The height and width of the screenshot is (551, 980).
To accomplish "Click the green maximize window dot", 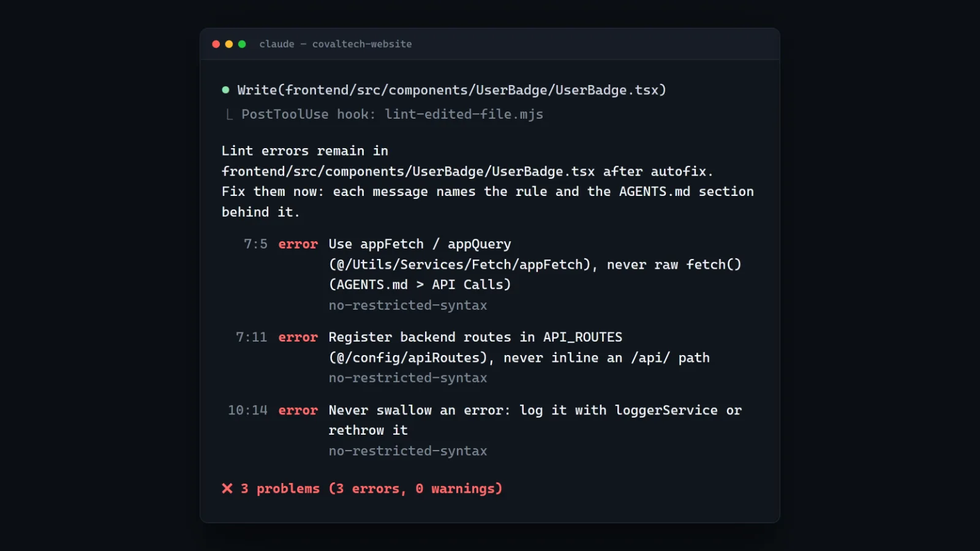I will coord(242,44).
